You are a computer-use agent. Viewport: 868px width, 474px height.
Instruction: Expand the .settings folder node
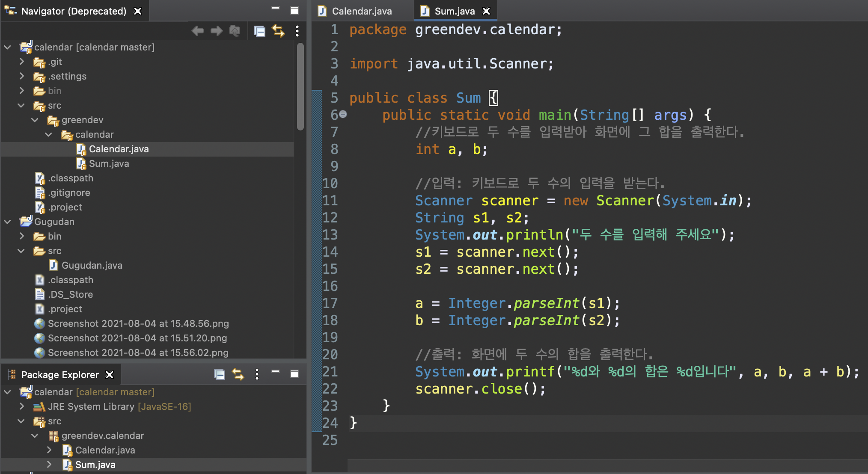coord(22,76)
